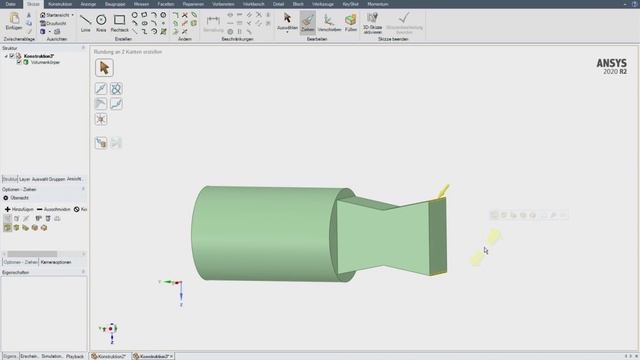Viewport: 640px width, 360px height.
Task: Switch to first Konstruktion2 document tab
Action: [109, 356]
